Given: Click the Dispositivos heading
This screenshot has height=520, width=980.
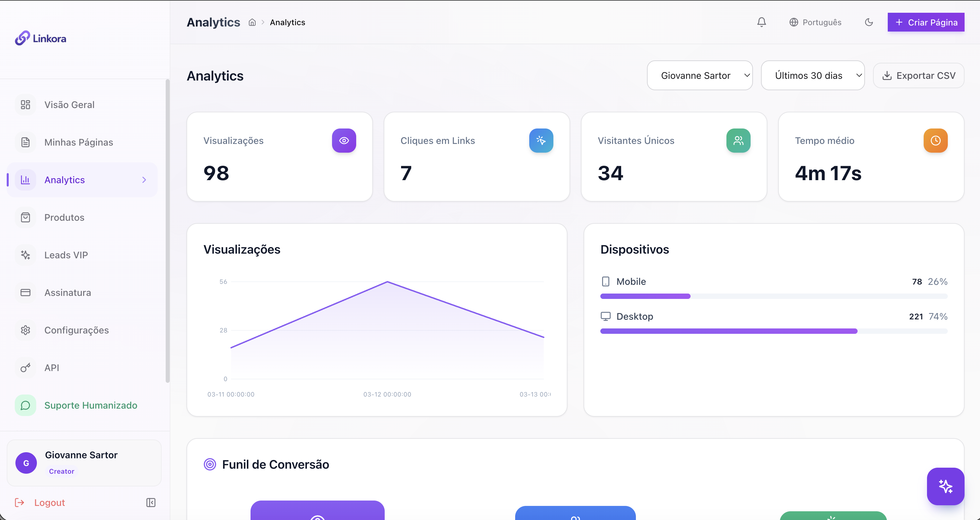Looking at the screenshot, I should [635, 249].
